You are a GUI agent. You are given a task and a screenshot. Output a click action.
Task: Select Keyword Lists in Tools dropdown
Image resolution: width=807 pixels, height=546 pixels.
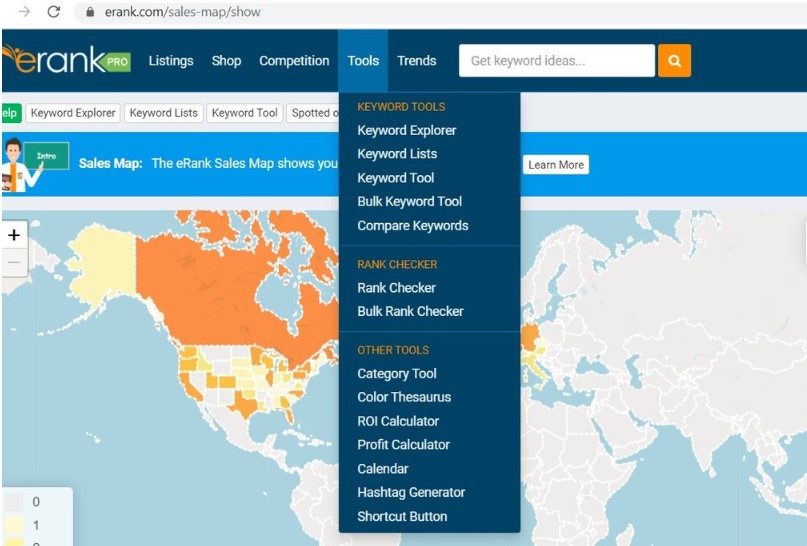[397, 154]
